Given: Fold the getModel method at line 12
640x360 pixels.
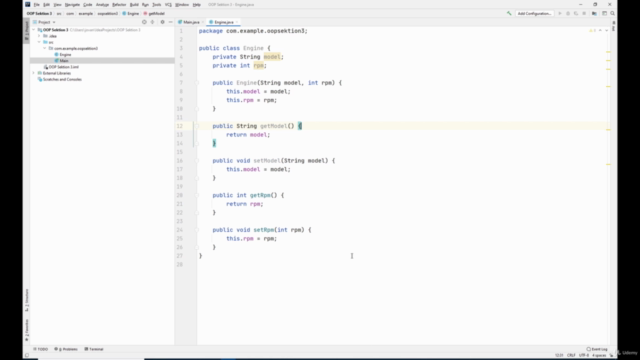Looking at the screenshot, I should point(196,126).
